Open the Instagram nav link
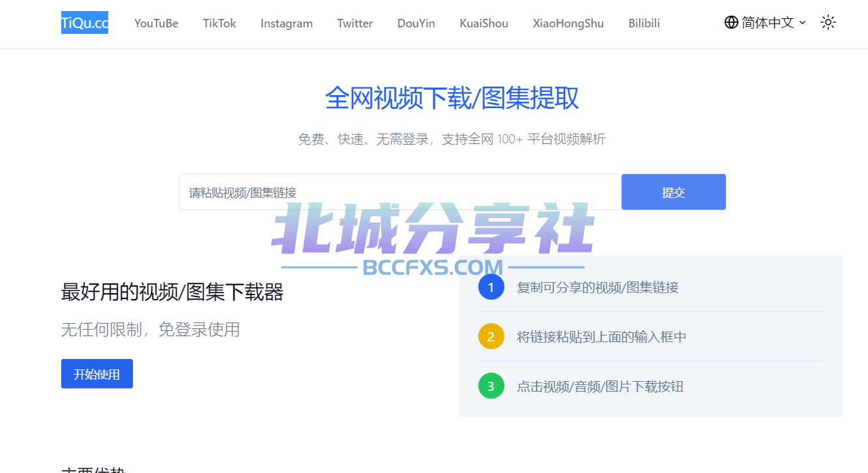The width and height of the screenshot is (868, 473). 287,23
